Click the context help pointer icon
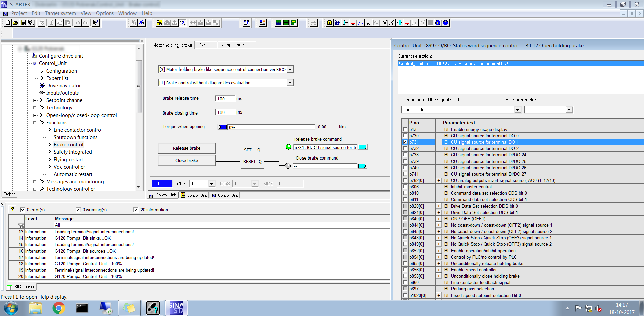Screen dimensions: 644x316 pos(96,23)
